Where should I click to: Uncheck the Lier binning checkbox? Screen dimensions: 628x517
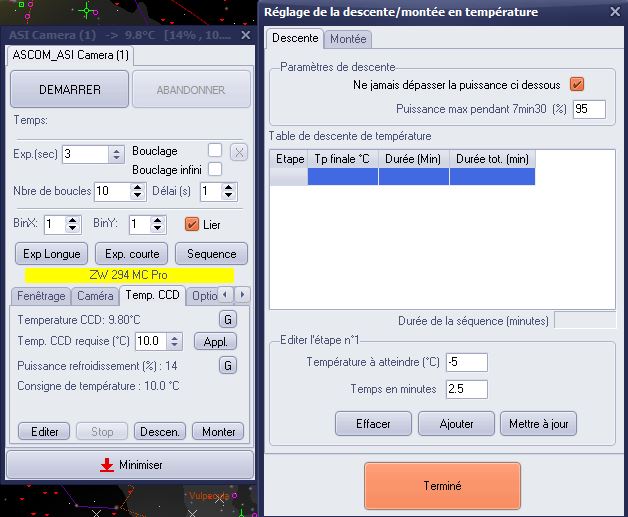[194, 224]
